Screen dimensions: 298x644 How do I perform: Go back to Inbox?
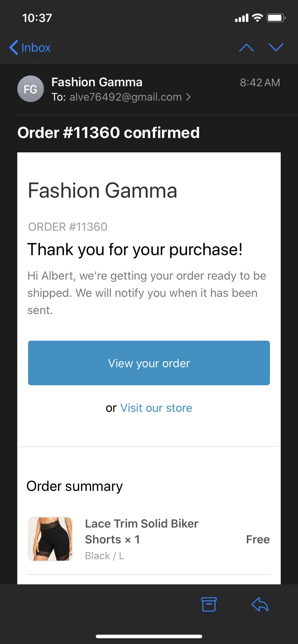click(30, 47)
